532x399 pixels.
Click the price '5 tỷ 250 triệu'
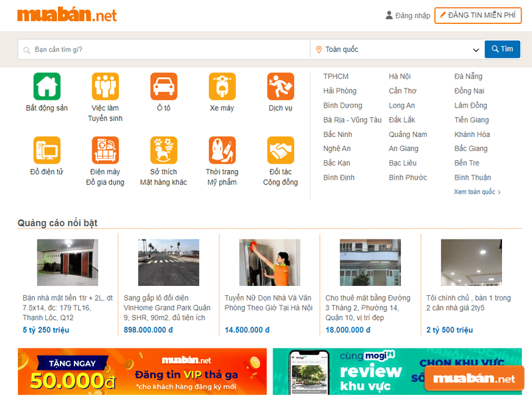tap(46, 330)
